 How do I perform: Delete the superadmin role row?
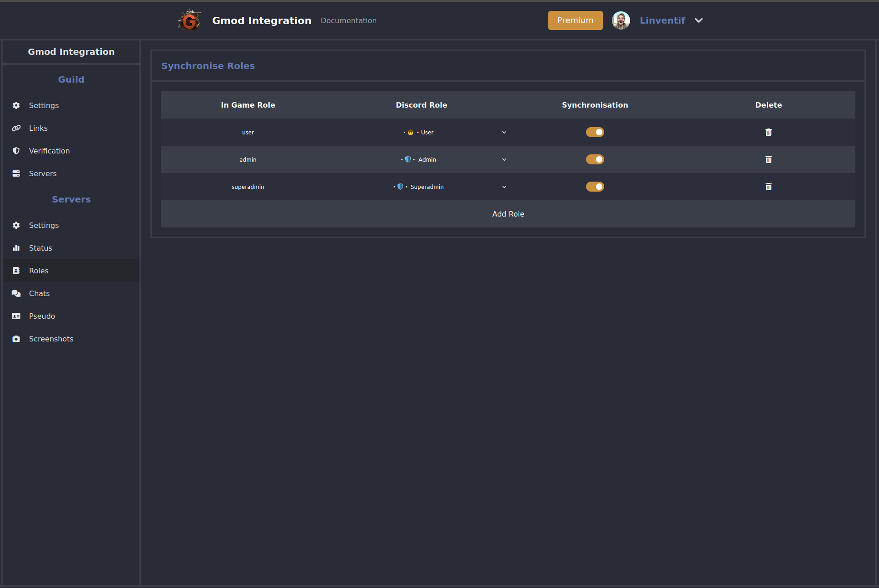point(769,187)
